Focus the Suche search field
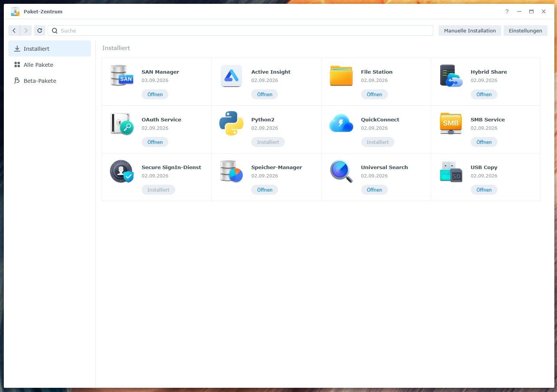557x392 pixels. click(x=241, y=31)
